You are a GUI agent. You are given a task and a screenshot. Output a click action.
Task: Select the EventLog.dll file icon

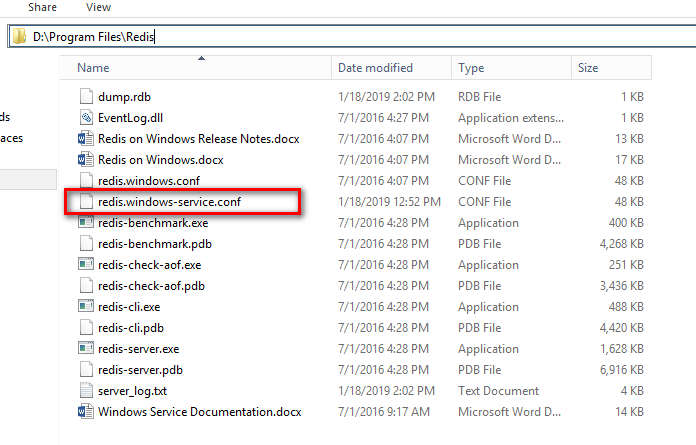tap(86, 118)
